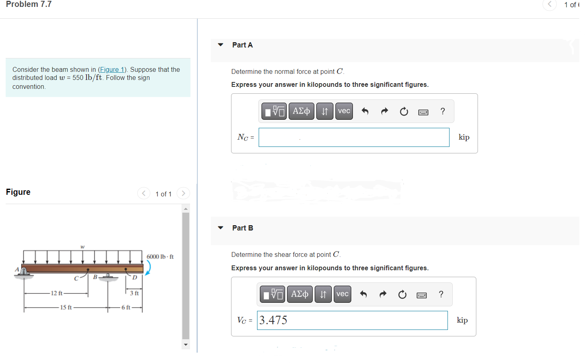Show keyboard shortcuts in Part B
588x364 pixels.
point(422,295)
